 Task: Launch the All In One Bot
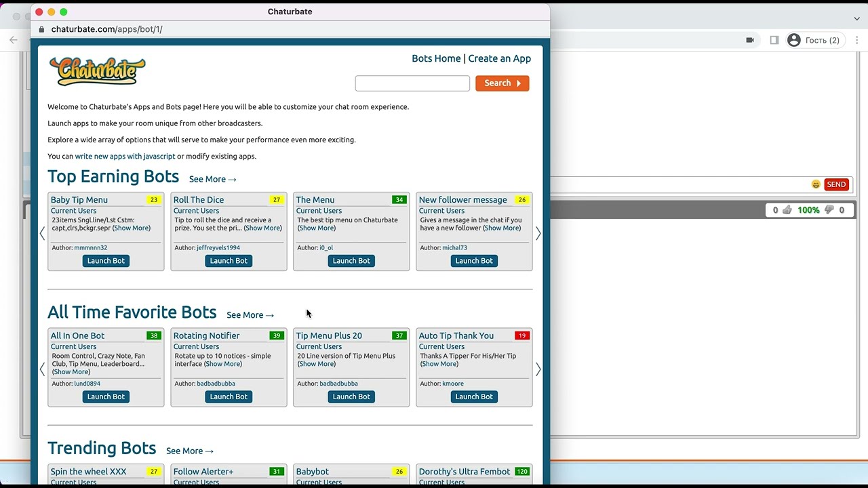(x=106, y=396)
